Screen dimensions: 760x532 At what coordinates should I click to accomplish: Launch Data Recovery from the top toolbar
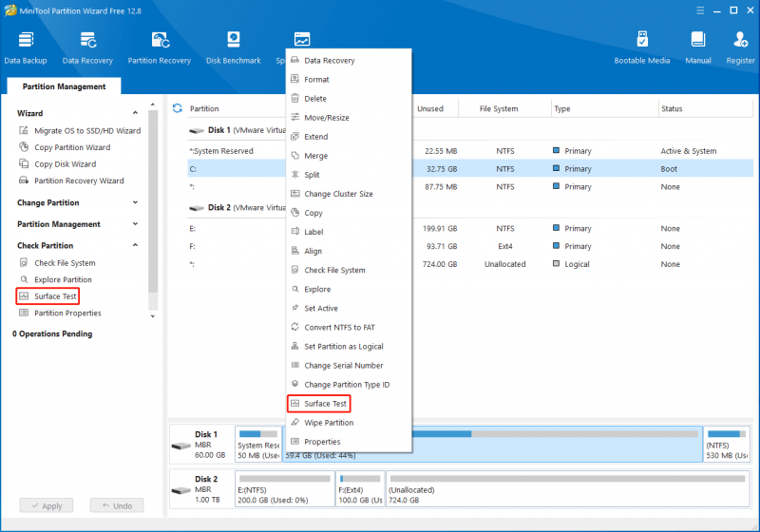87,47
